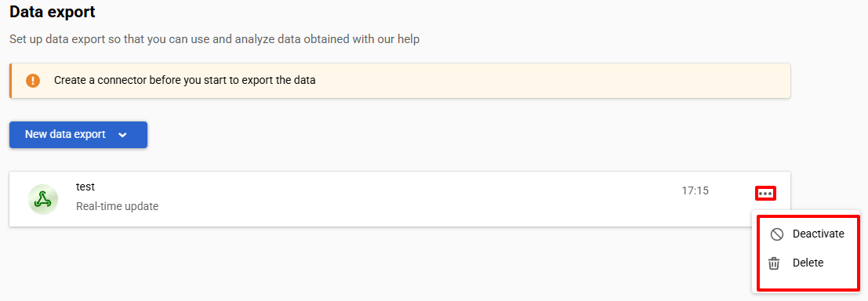Select Deactivate from the context menu
The width and height of the screenshot is (868, 301).
click(x=807, y=234)
